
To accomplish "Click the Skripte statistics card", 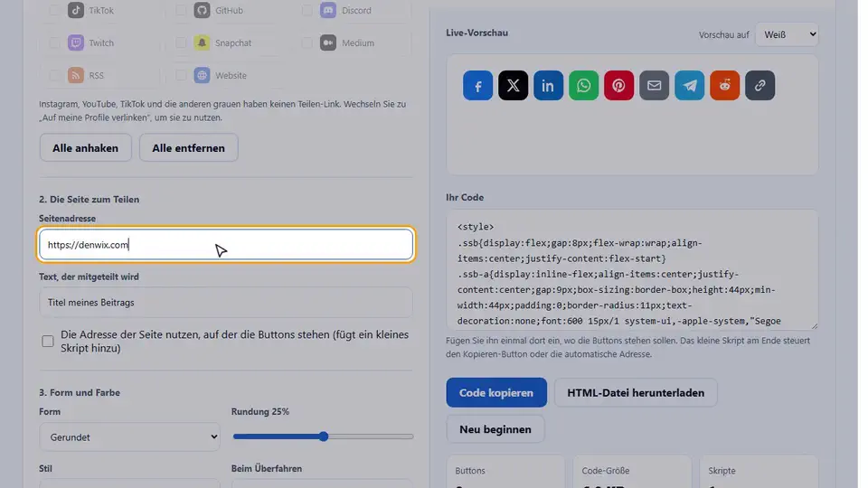I will tap(759, 472).
